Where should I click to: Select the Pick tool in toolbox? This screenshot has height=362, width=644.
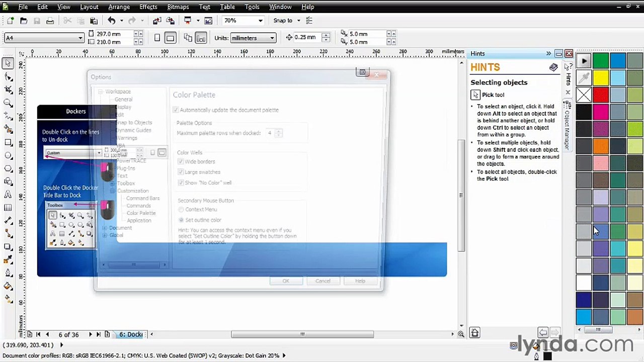coord(8,63)
